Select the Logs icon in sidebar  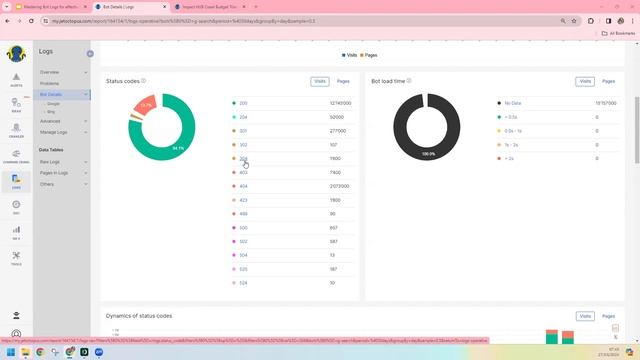pos(16,181)
